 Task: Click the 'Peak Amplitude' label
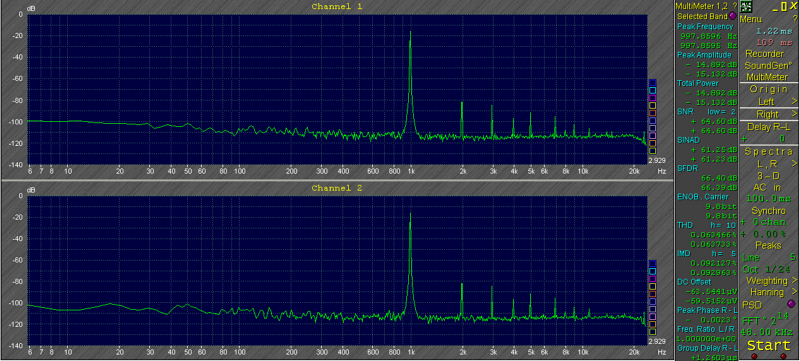(x=704, y=55)
